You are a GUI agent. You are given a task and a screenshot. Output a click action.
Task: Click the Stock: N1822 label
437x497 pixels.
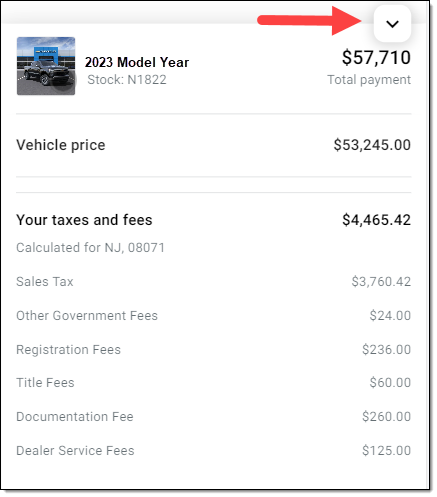127,80
